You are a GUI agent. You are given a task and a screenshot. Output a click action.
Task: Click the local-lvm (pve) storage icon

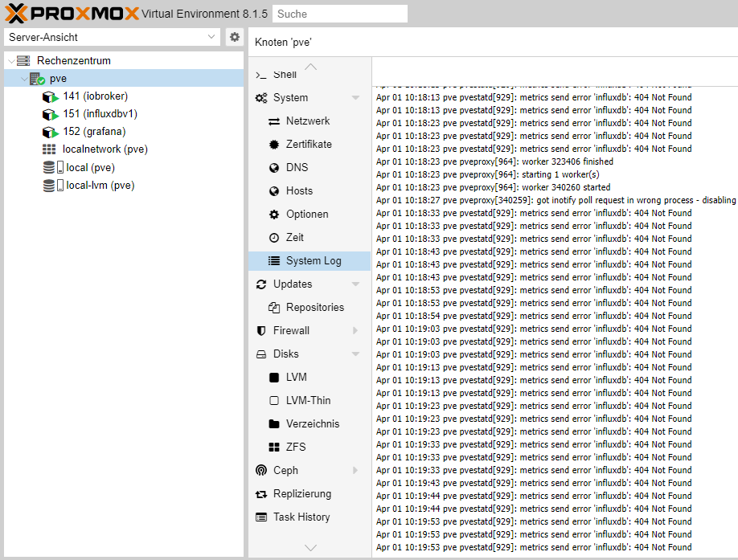[x=53, y=186]
